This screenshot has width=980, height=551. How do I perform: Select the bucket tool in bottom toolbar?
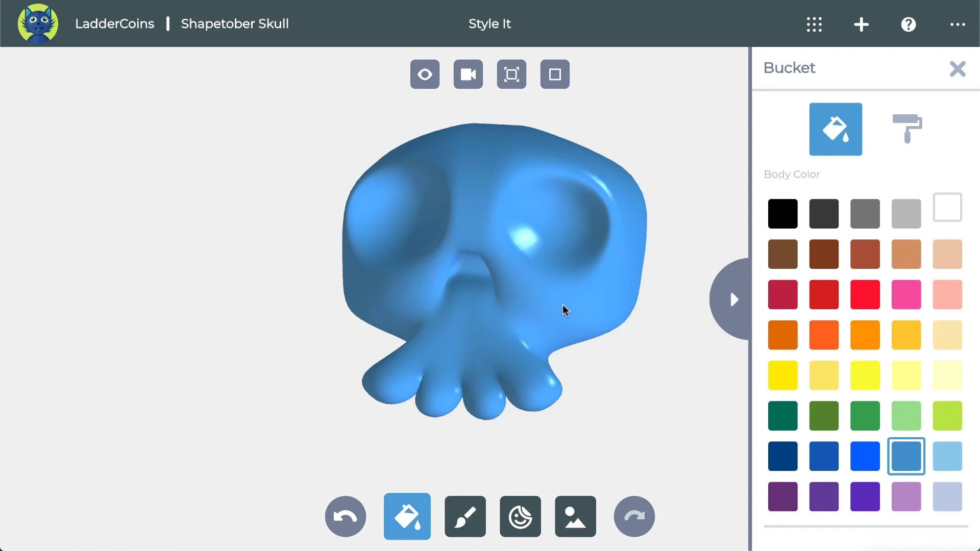click(x=407, y=516)
